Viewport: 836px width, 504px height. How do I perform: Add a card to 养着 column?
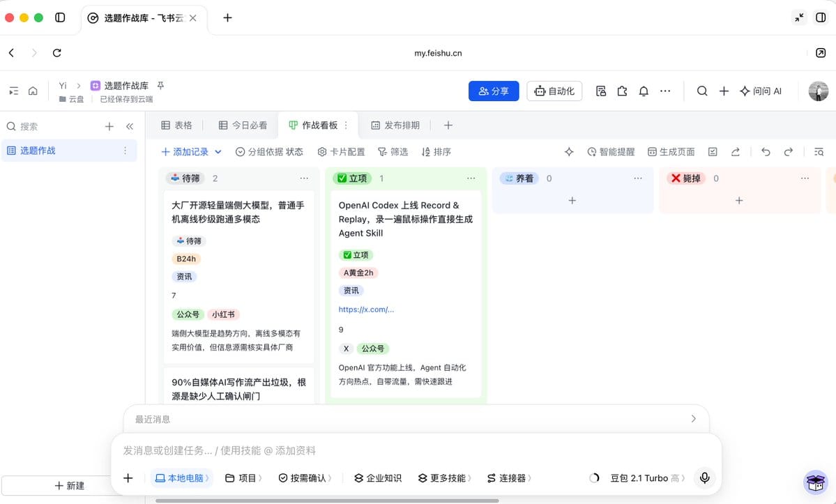[x=572, y=201]
